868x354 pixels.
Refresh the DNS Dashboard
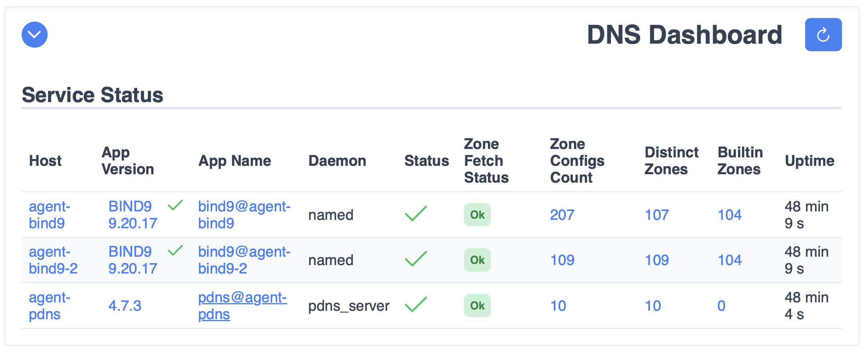point(823,35)
